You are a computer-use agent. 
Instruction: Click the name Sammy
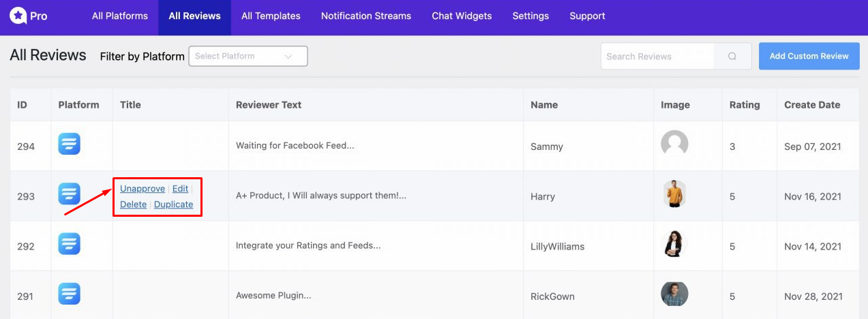[x=547, y=147]
